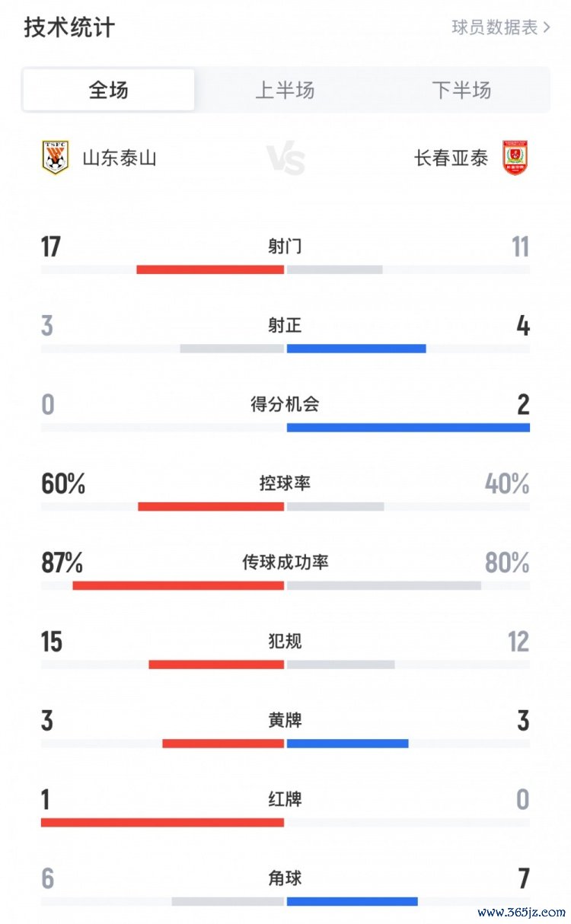Click the Changchun Yatai team crest
This screenshot has width=571, height=924.
515,158
